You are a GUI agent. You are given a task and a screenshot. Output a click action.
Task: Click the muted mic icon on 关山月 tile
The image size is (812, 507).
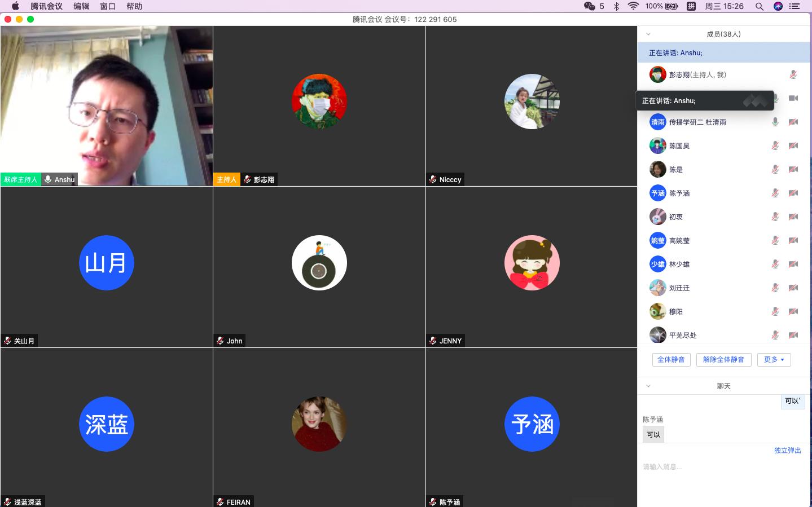pyautogui.click(x=7, y=341)
